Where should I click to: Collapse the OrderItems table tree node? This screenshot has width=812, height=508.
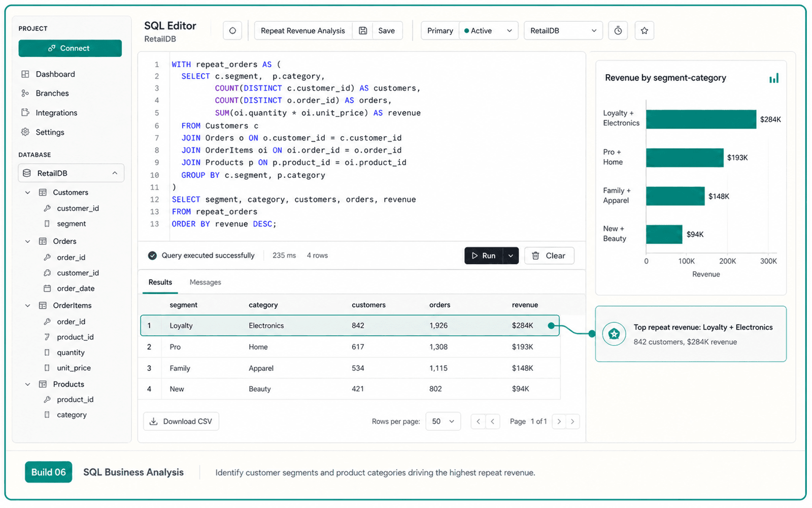(27, 306)
